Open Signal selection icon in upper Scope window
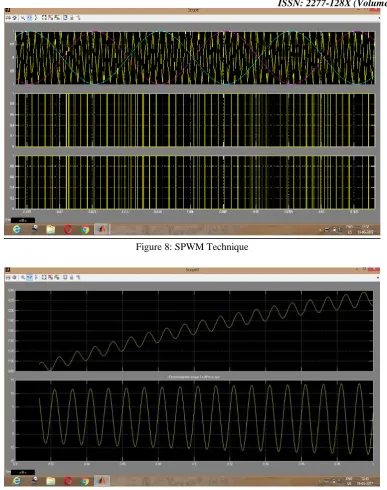 point(78,18)
